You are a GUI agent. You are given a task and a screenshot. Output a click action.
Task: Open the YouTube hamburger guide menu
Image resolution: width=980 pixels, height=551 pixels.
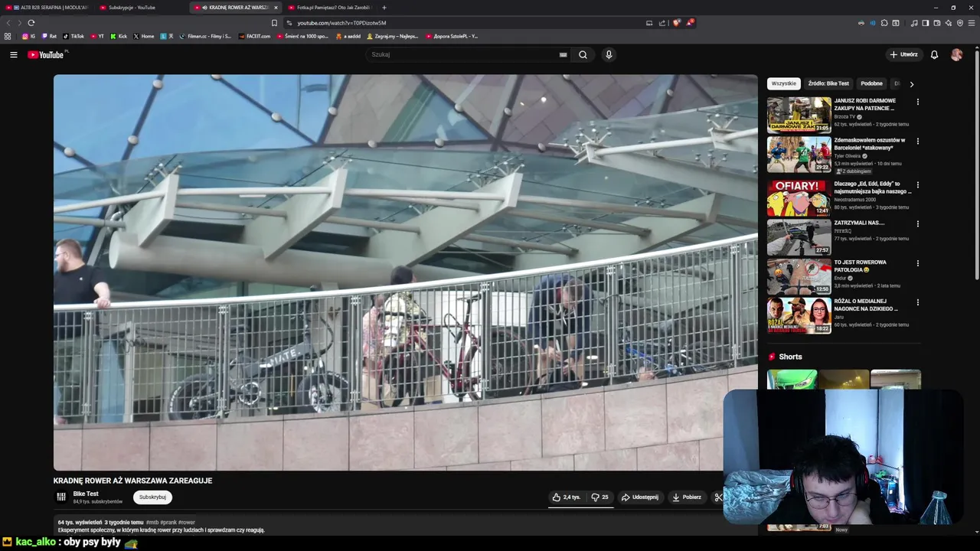coord(13,54)
